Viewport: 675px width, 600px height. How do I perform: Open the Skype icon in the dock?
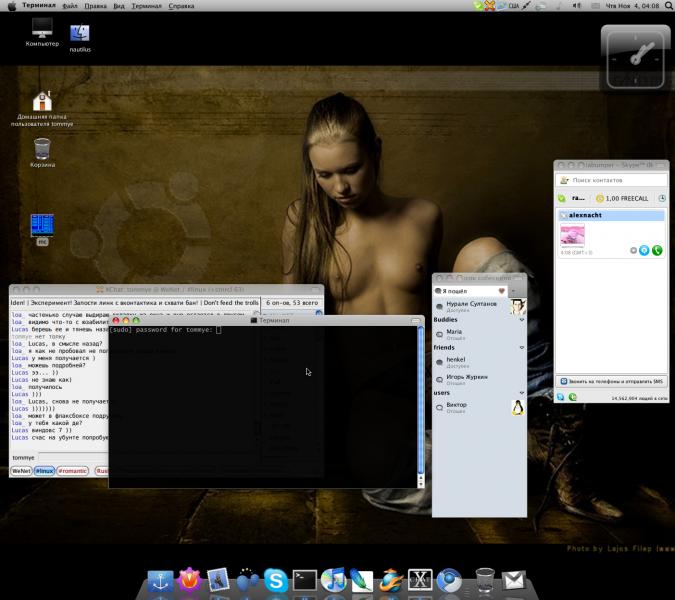click(276, 580)
